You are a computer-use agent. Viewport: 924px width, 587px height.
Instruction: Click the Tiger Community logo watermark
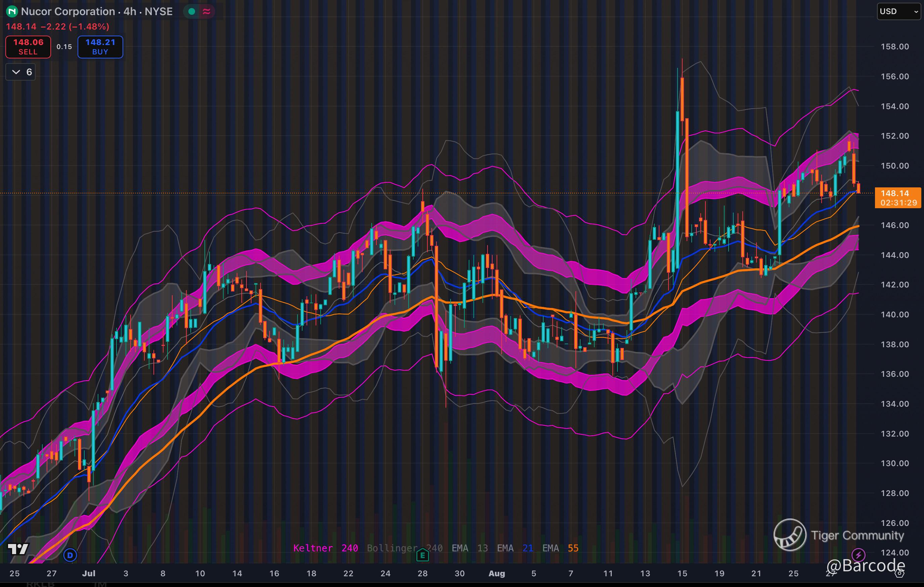click(790, 534)
